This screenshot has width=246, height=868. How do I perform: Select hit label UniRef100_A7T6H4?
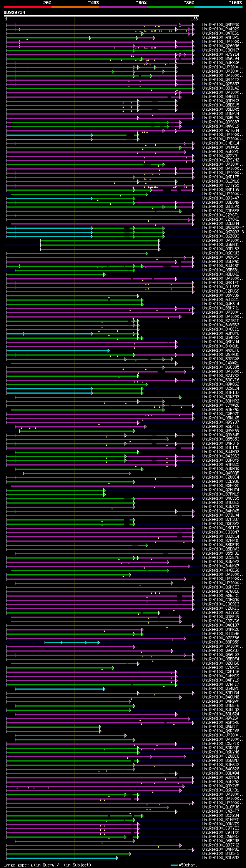[221, 130]
